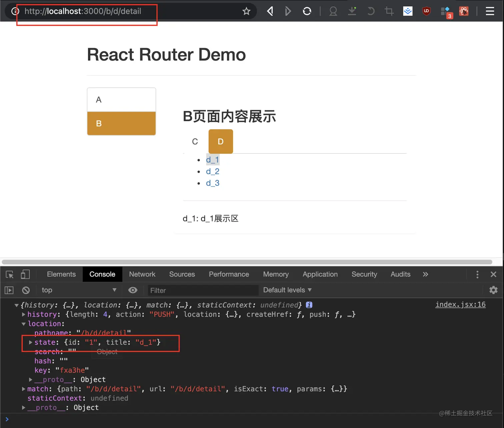Image resolution: width=504 pixels, height=428 pixels.
Task: Open the d_1 link
Action: pyautogui.click(x=213, y=160)
